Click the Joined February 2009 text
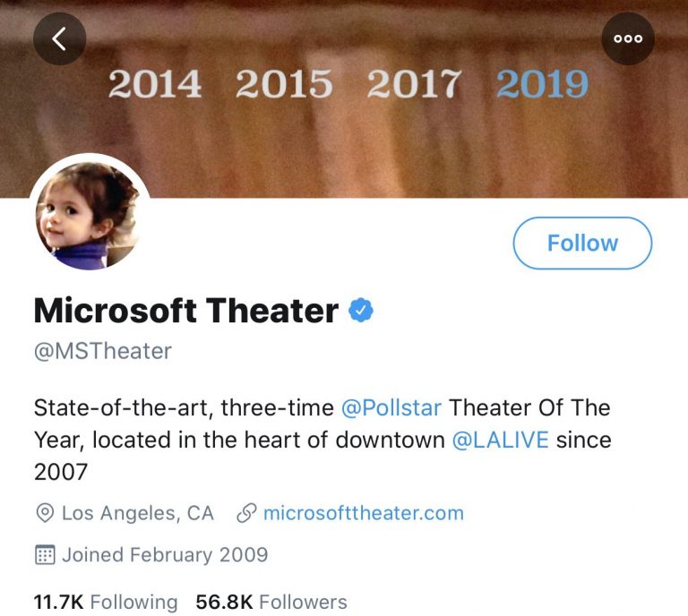 coord(165,554)
